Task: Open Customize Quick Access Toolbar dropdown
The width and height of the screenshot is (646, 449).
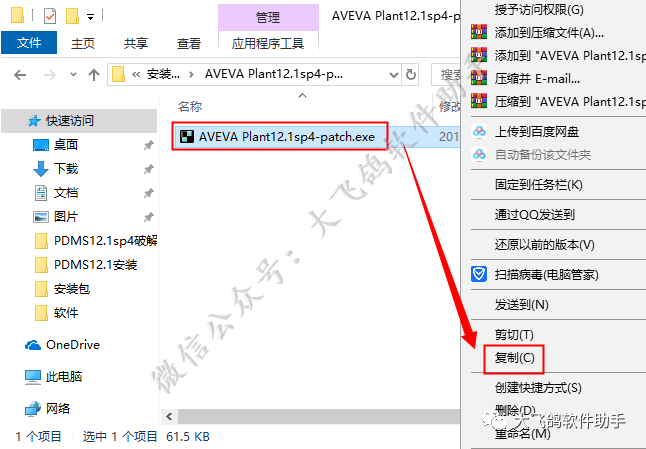Action: point(90,17)
